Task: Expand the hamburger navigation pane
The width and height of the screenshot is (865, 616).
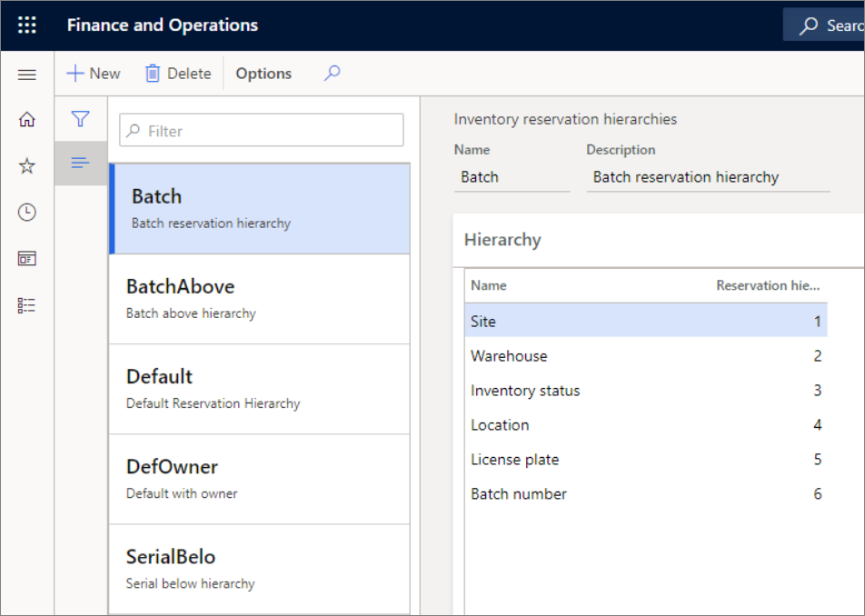Action: click(x=27, y=75)
